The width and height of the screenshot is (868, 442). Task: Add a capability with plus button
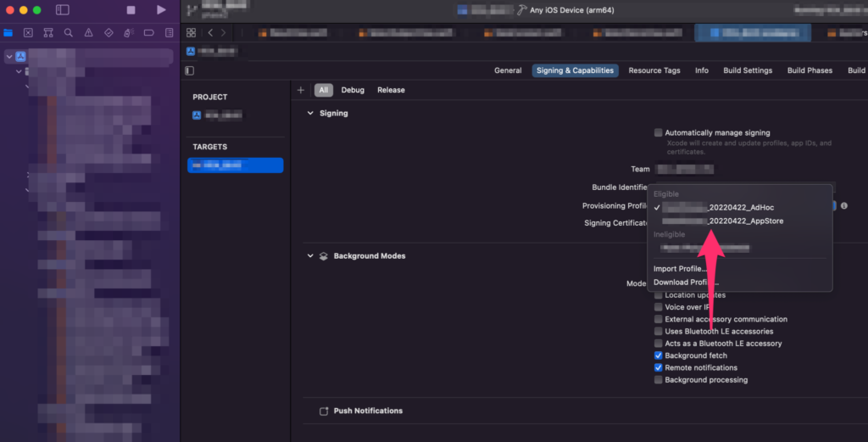[301, 90]
